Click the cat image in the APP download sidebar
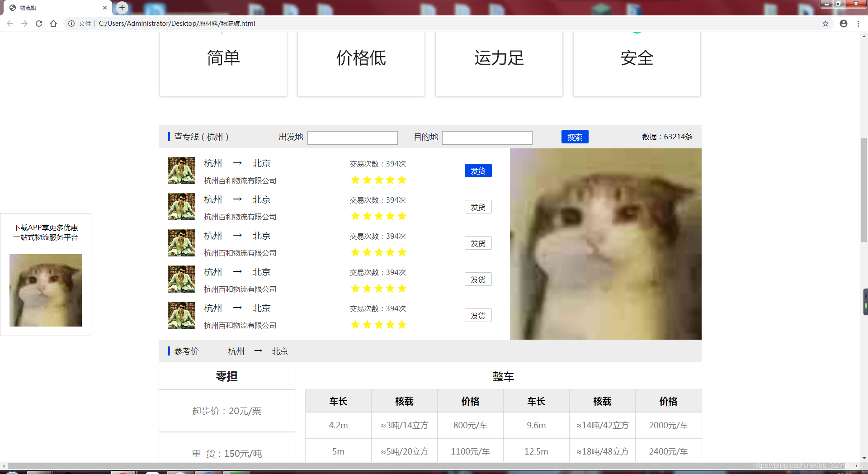The height and width of the screenshot is (474, 868). [x=45, y=290]
